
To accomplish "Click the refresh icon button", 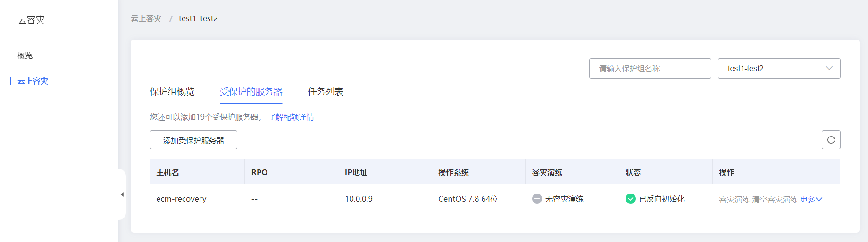I will (831, 140).
